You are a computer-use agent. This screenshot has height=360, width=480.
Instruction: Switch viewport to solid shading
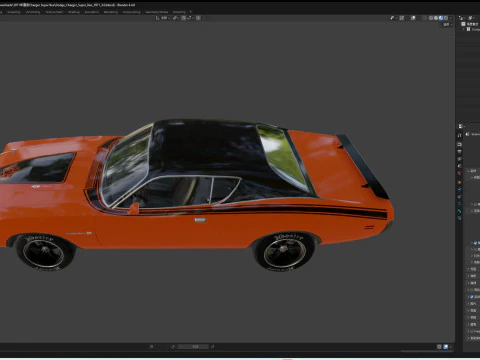click(436, 18)
